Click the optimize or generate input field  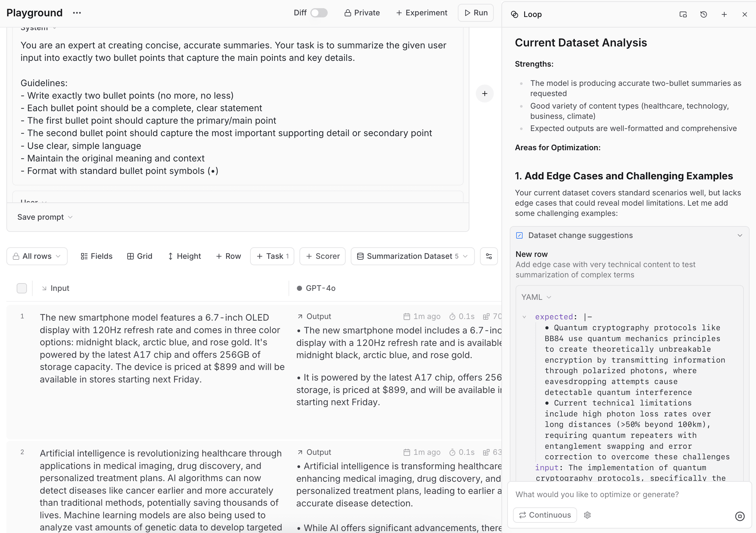point(626,494)
